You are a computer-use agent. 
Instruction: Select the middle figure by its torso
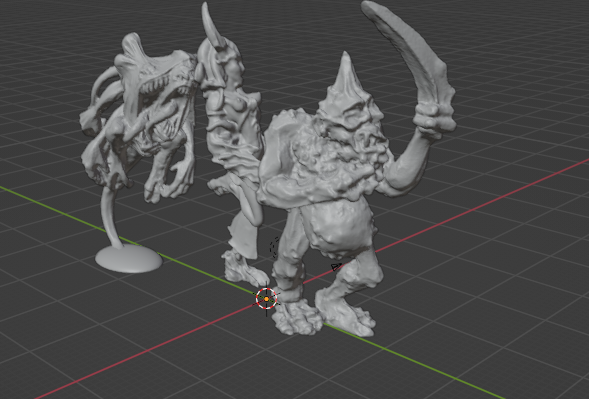[233, 124]
